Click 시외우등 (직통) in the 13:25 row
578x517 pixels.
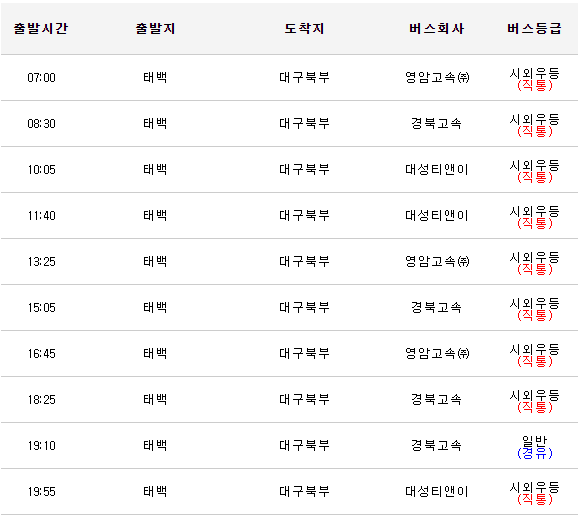click(x=535, y=263)
